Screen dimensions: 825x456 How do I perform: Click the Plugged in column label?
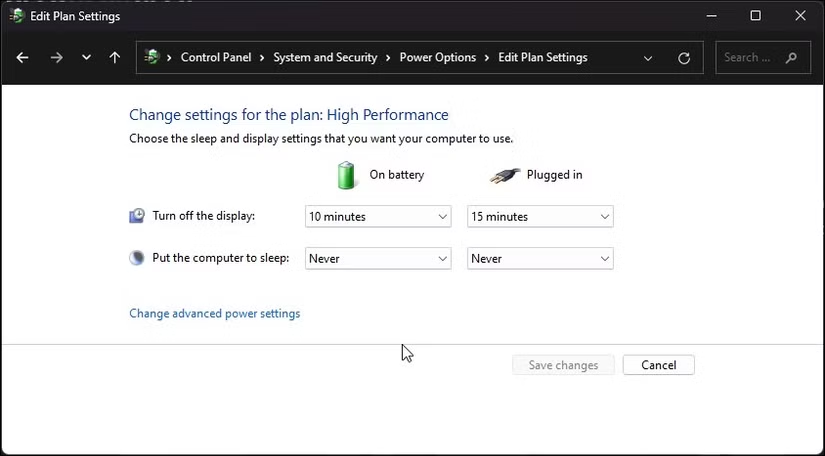coord(555,175)
